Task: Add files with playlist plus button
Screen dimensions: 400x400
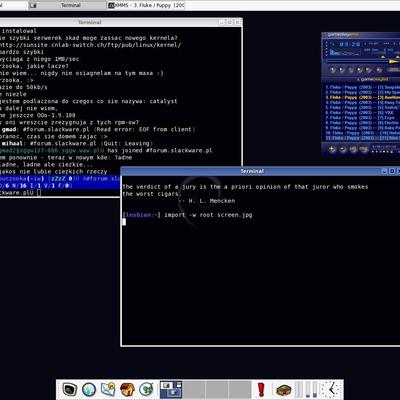Action: click(332, 149)
